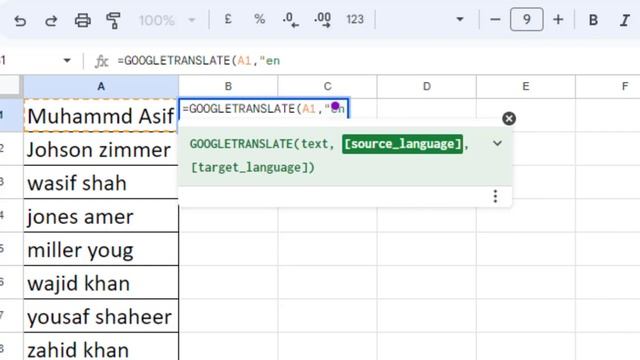Image resolution: width=640 pixels, height=360 pixels.
Task: Open the formula help three-dot menu
Action: [x=495, y=196]
